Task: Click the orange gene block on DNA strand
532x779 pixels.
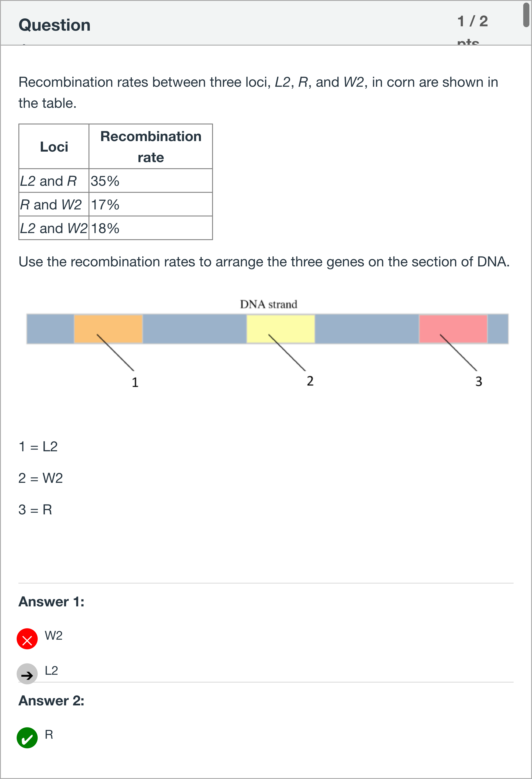Action: (x=108, y=329)
